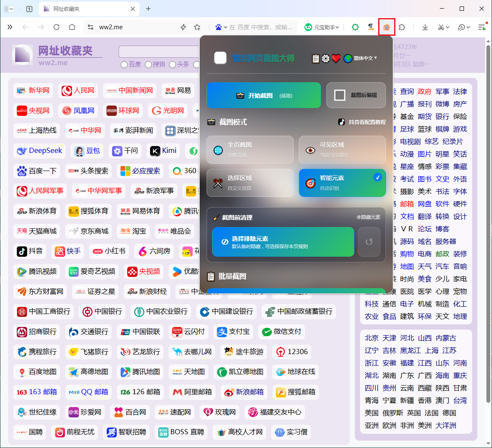The width and height of the screenshot is (492, 448).
Task: Select 全页截图 full page mode
Action: click(250, 149)
